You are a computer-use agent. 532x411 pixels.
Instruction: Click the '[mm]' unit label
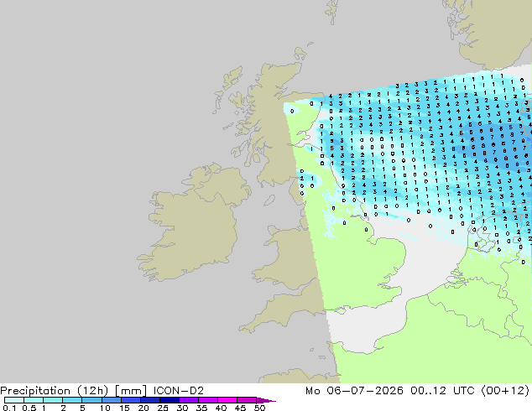(131, 391)
